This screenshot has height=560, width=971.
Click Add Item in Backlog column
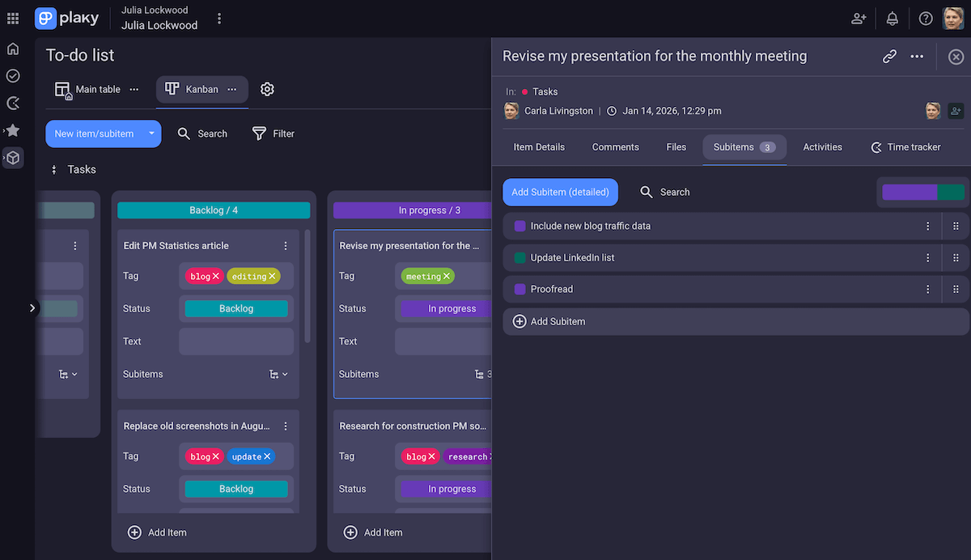(158, 532)
